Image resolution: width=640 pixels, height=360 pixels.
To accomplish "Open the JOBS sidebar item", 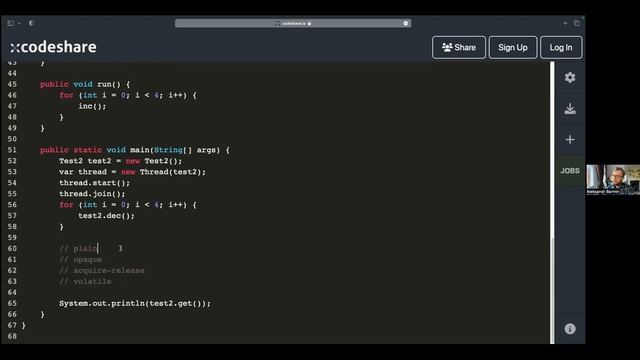I will click(570, 171).
